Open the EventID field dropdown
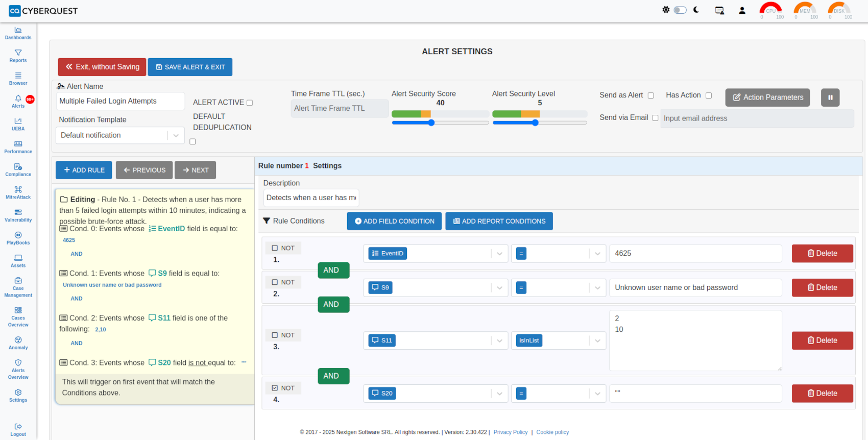Image resolution: width=868 pixels, height=440 pixels. (499, 254)
